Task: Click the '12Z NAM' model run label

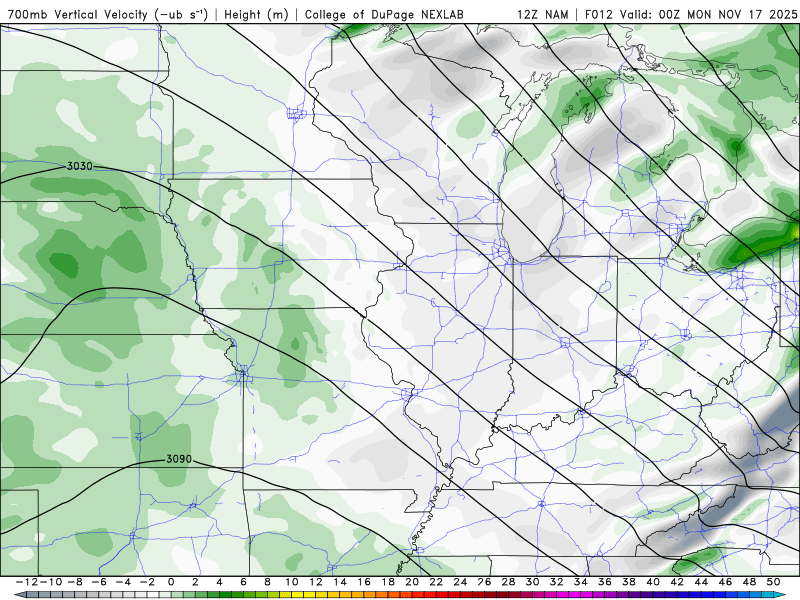Action: (x=542, y=14)
